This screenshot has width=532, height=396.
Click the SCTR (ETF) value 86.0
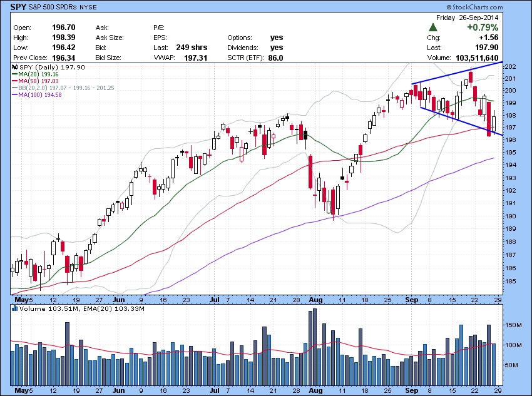[275, 58]
